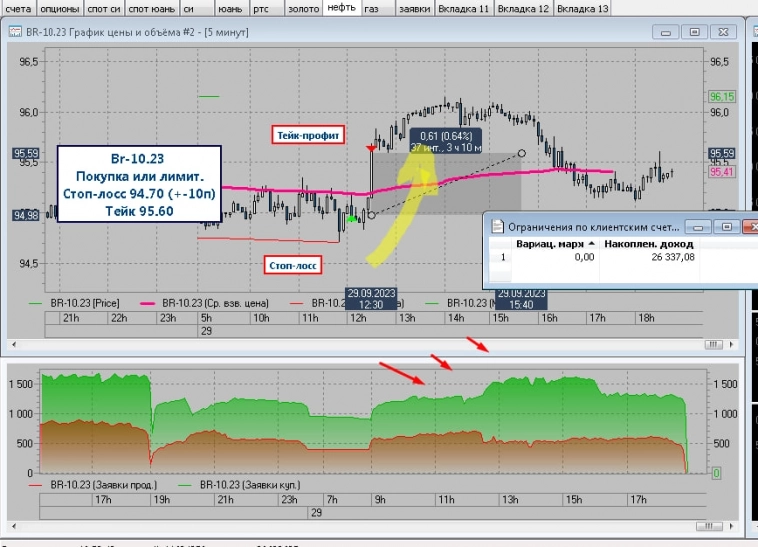
Task: Select Вкладка 13 tab
Action: coord(583,8)
